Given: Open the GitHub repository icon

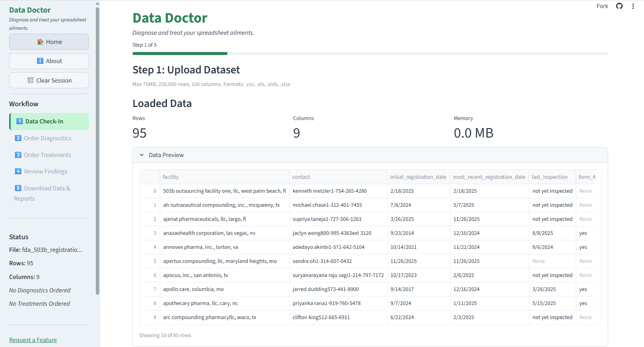Looking at the screenshot, I should [x=619, y=6].
